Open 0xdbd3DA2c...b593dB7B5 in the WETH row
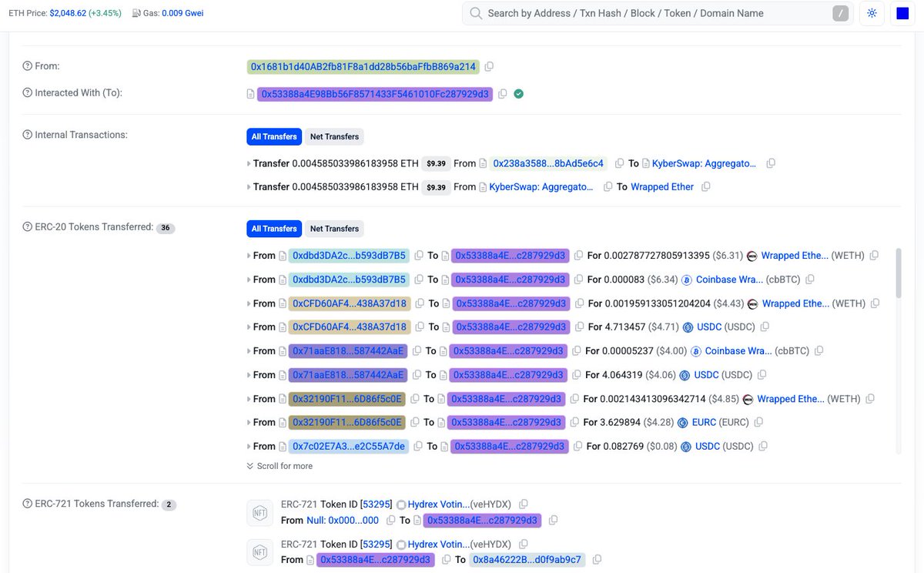Screen dimensions: 924x573 coord(349,256)
